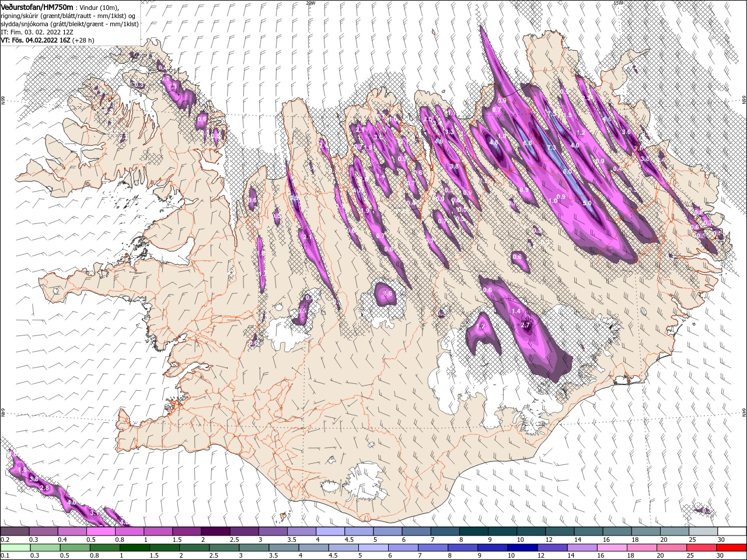Click the light pink 16–18 swatch on the rain scale
Viewport: 747px width, 560px height.
pos(611,548)
